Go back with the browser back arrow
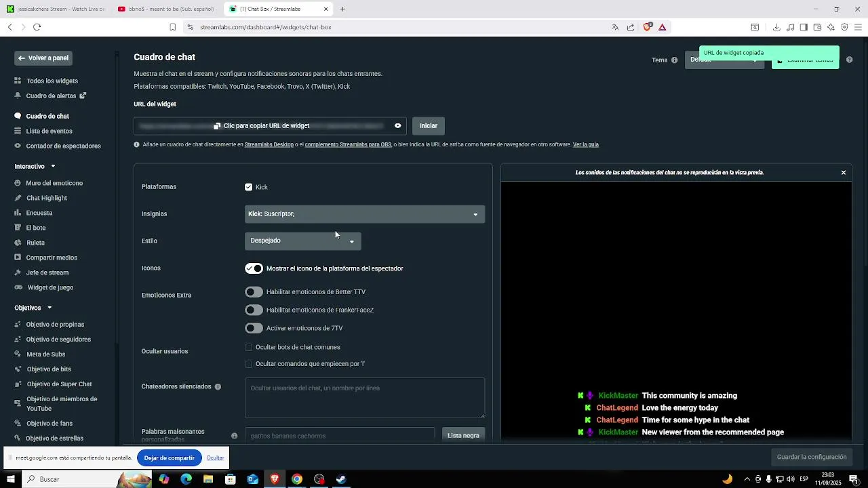Image resolution: width=868 pixels, height=488 pixels. 10,27
